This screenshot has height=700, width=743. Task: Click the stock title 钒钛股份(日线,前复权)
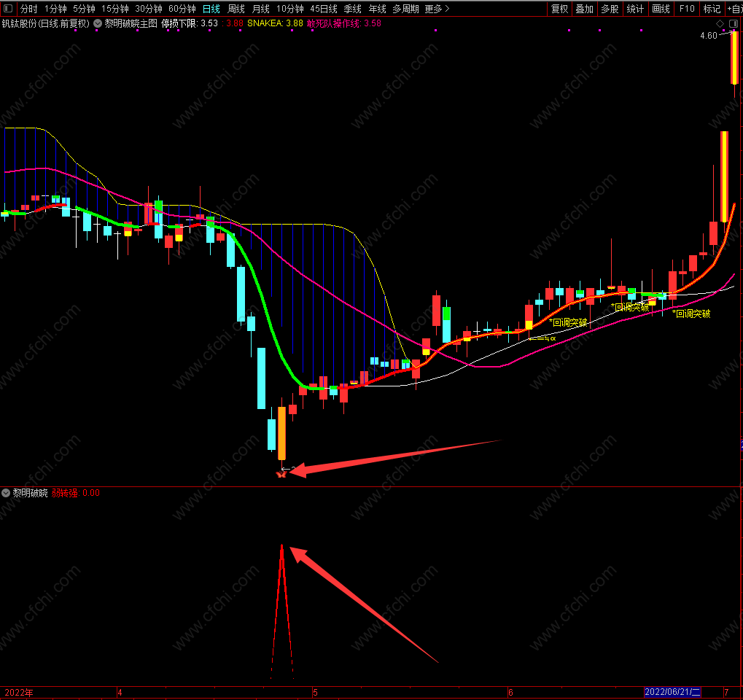click(45, 23)
